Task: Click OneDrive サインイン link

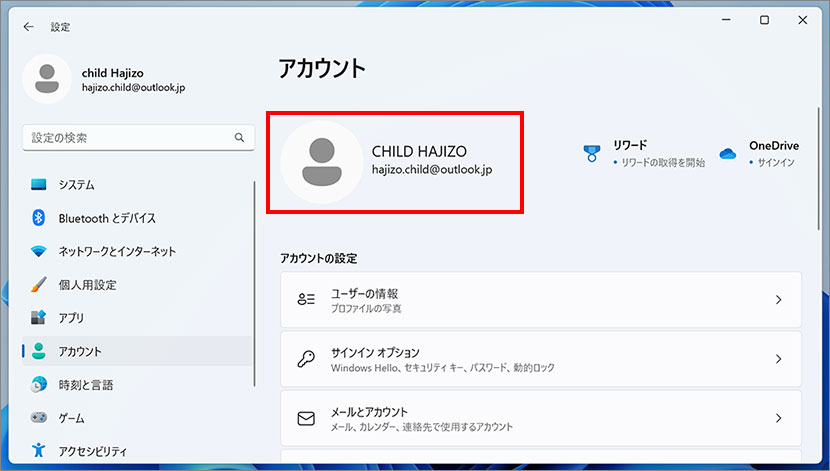Action: [775, 163]
